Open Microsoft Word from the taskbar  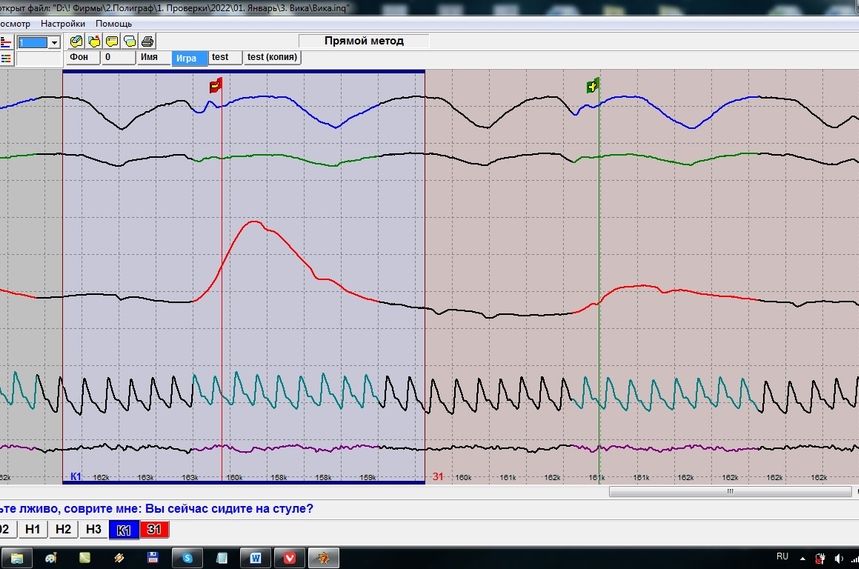(x=255, y=557)
